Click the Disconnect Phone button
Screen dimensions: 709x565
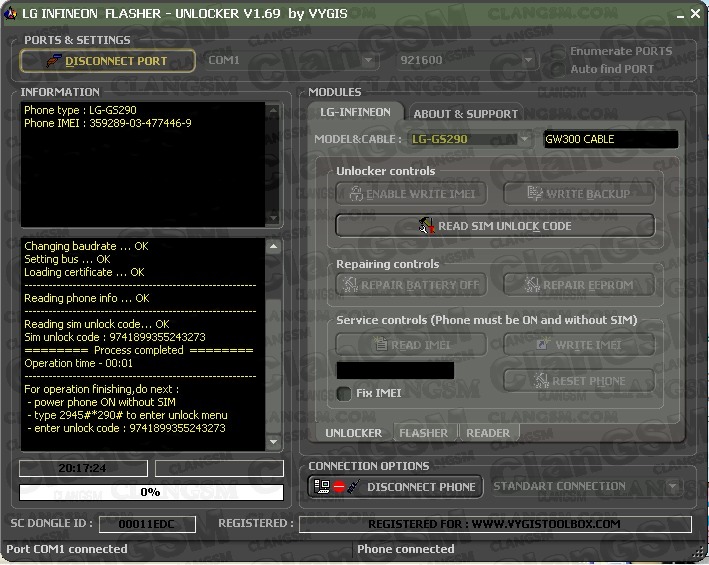(x=395, y=487)
